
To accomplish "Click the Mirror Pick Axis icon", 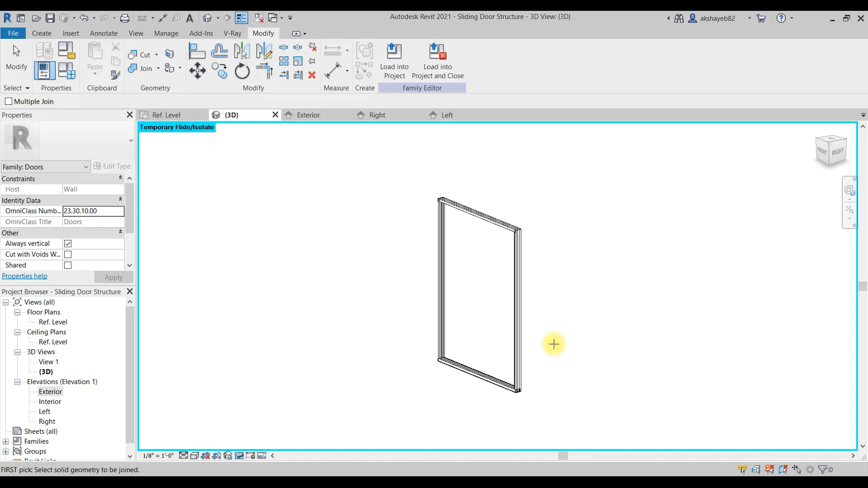I will pos(242,51).
